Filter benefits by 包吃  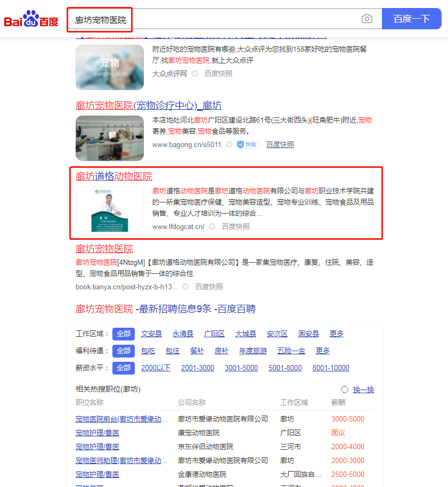(148, 351)
